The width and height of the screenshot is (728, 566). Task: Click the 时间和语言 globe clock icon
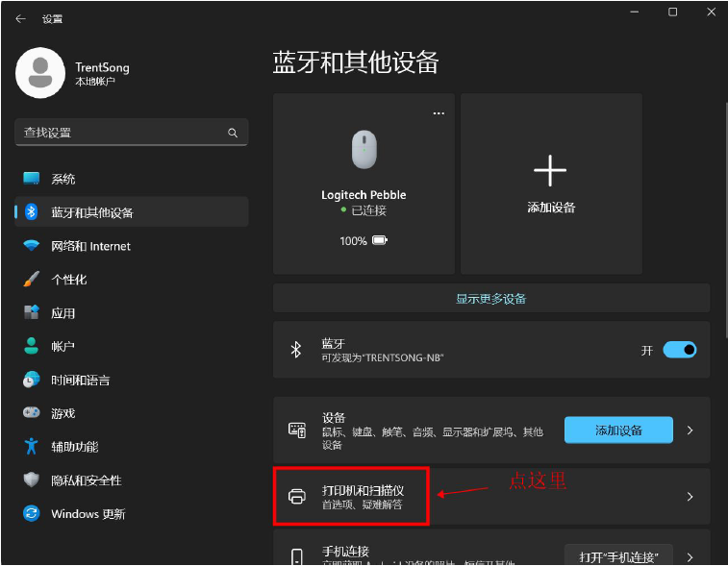pyautogui.click(x=31, y=380)
